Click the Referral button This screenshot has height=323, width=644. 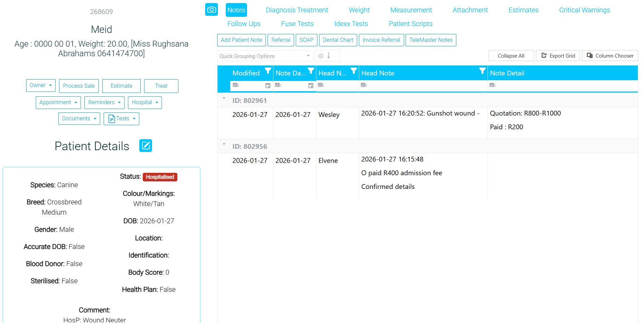(281, 40)
